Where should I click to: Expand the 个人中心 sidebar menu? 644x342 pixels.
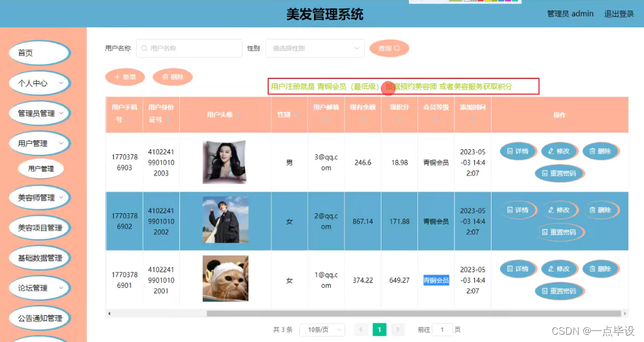[x=39, y=83]
